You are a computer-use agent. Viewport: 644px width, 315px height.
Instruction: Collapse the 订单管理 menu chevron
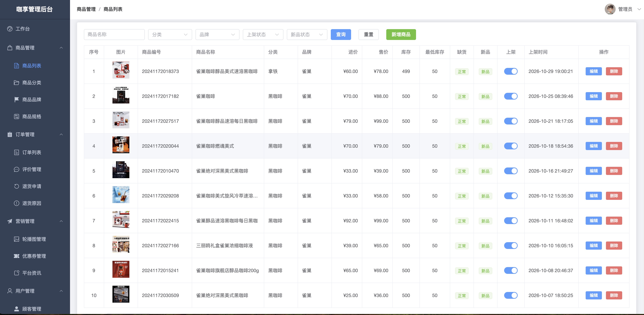coord(61,134)
